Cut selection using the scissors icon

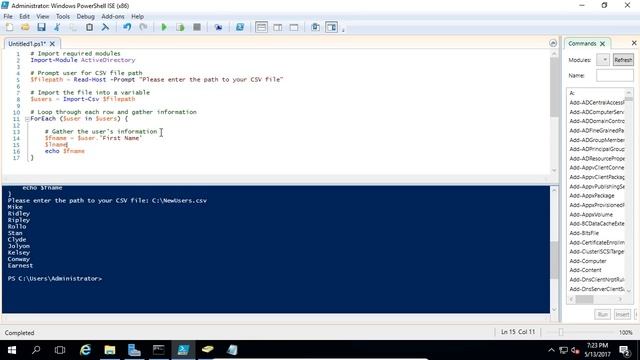click(x=57, y=27)
